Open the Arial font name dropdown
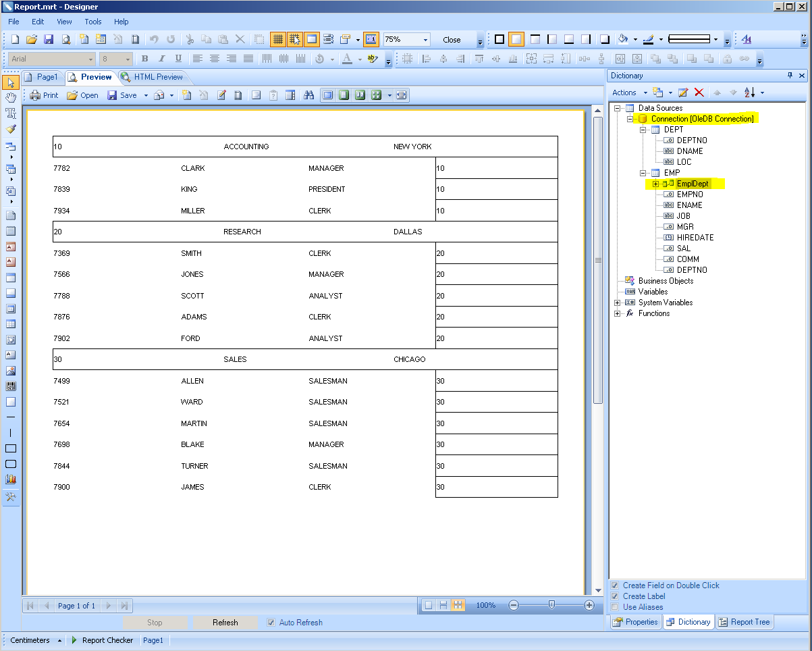Screen dimensions: 812x651 click(x=90, y=59)
